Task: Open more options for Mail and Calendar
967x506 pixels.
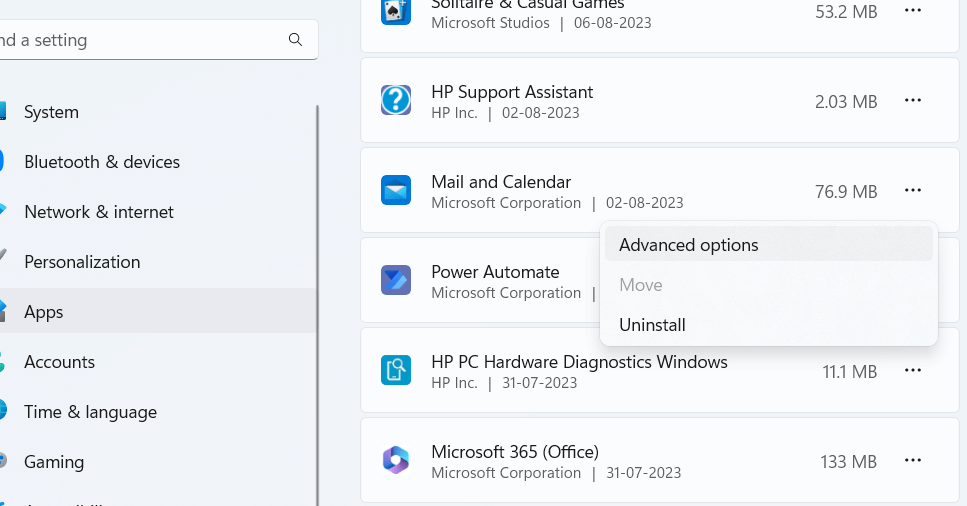Action: pos(913,190)
